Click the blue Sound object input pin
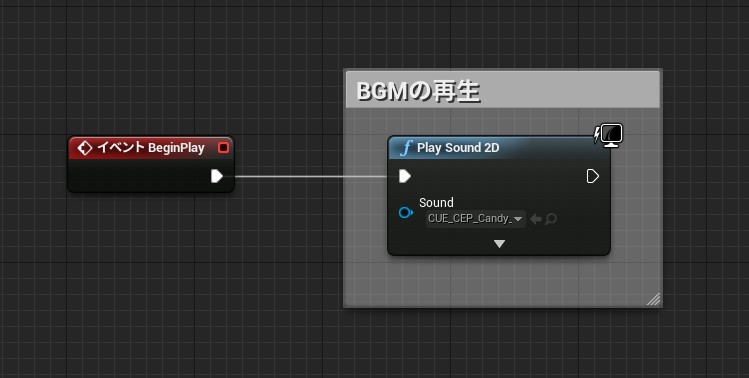 [406, 212]
